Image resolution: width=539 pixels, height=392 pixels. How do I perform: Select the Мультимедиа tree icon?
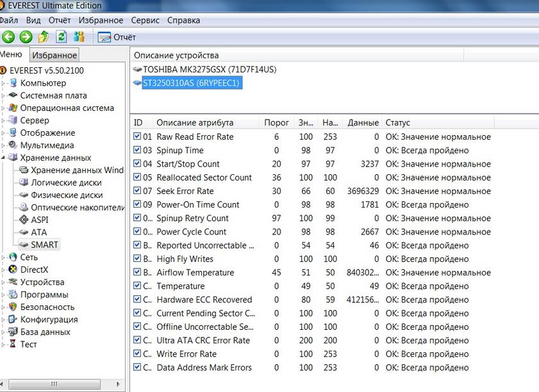pos(13,145)
